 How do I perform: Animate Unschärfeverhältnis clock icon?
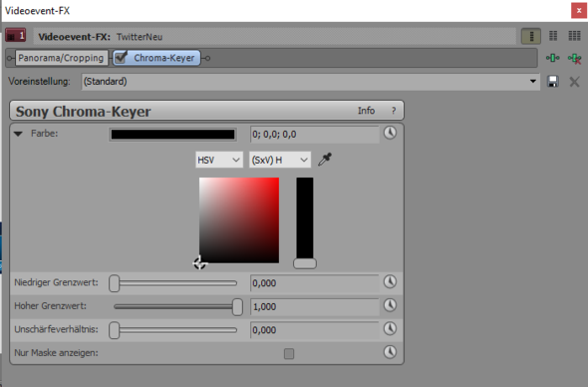click(x=390, y=328)
